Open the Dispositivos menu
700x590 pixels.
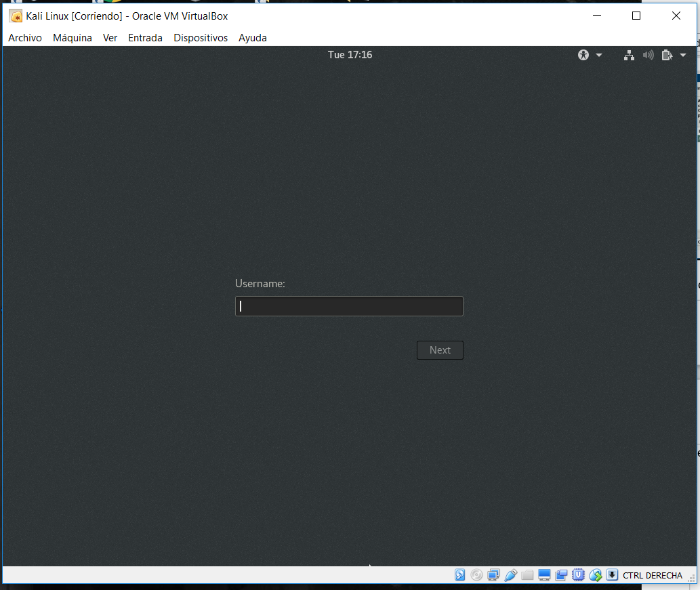point(201,38)
